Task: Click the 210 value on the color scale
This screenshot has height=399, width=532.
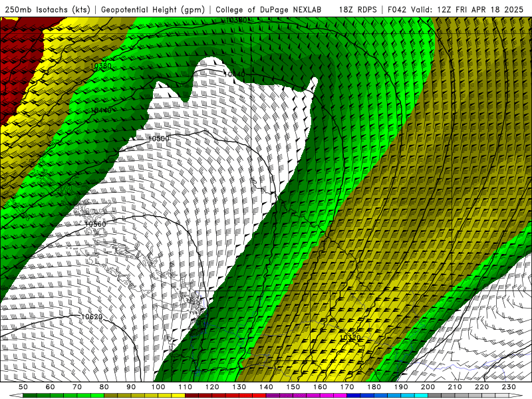Action: point(455,387)
